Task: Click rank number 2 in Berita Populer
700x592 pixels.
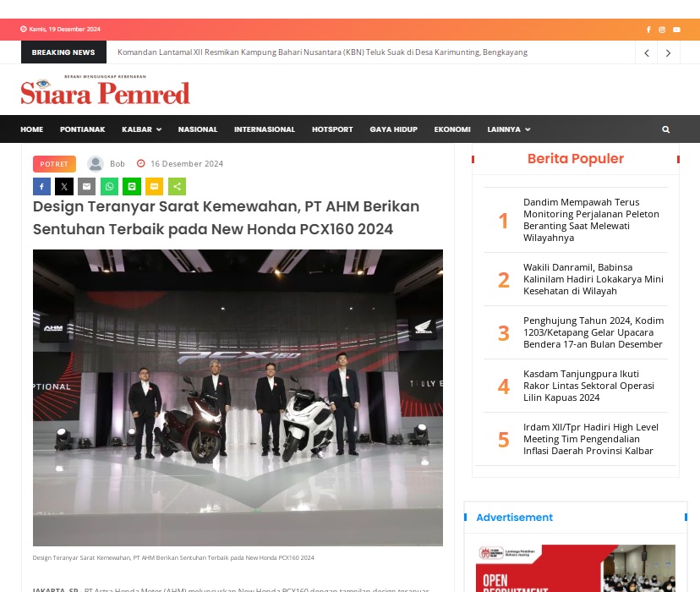Action: tap(503, 280)
